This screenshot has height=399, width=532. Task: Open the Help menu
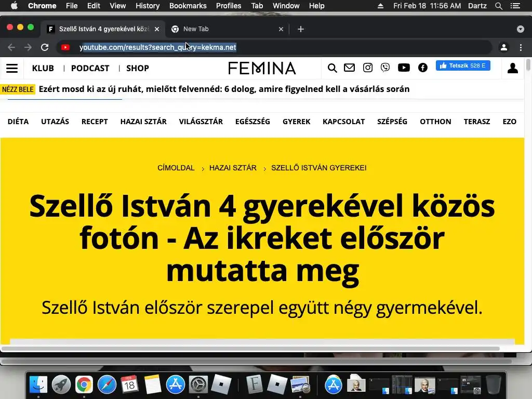click(x=316, y=6)
